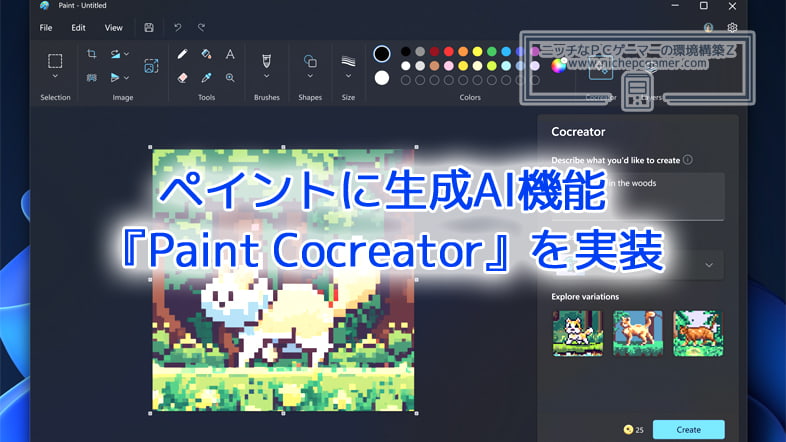Select the Eraser tool
Screen dimensions: 786x442
(x=182, y=78)
